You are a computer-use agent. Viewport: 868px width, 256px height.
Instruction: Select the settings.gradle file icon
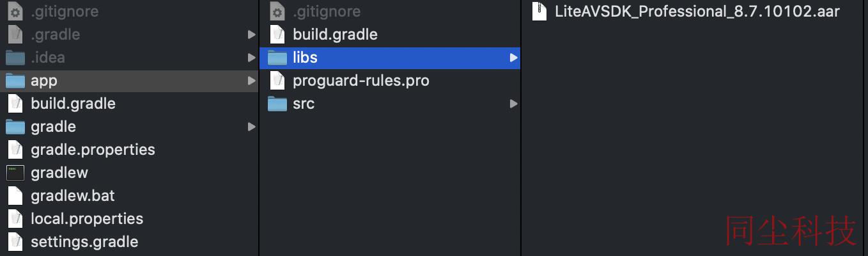coord(15,242)
